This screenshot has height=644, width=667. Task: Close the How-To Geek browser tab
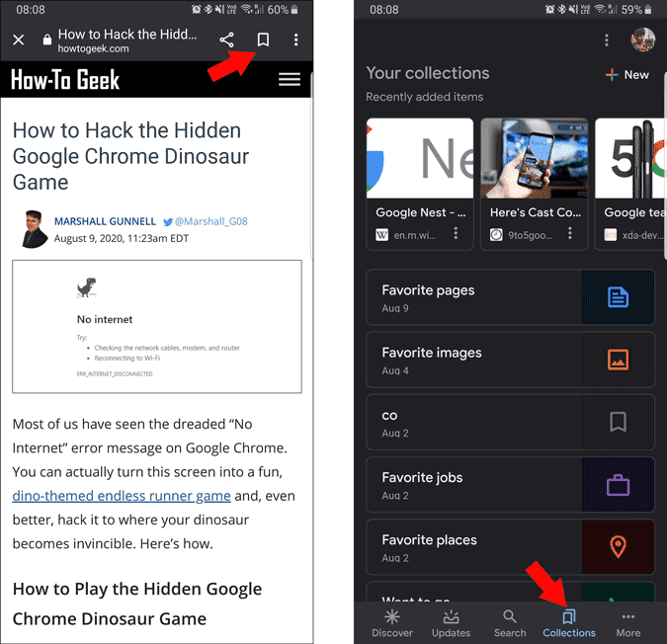[x=19, y=40]
